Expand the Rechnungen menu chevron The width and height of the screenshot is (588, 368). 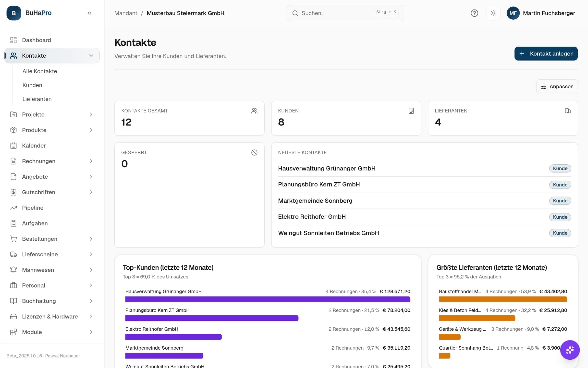[x=91, y=161]
